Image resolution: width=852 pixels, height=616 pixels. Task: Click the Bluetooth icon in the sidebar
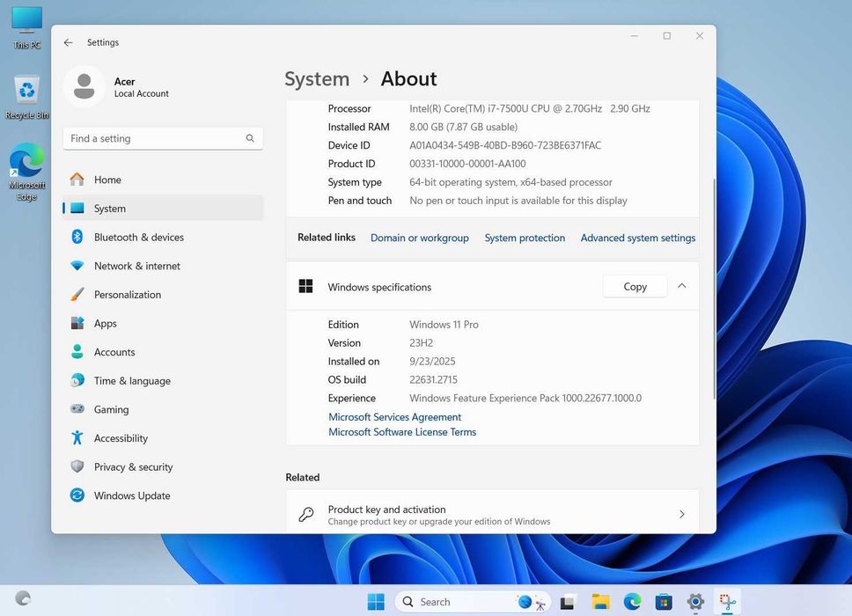(77, 237)
